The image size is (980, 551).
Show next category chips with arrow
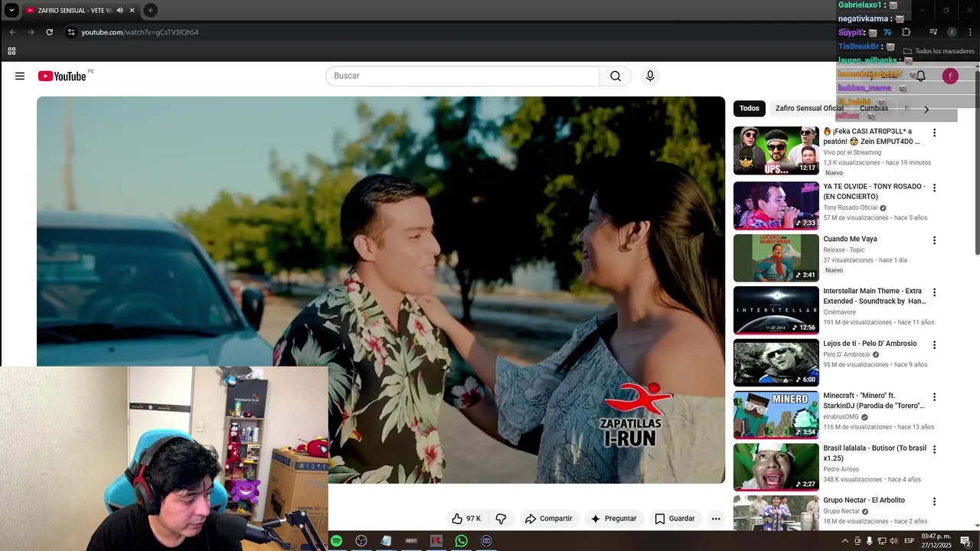click(x=926, y=109)
